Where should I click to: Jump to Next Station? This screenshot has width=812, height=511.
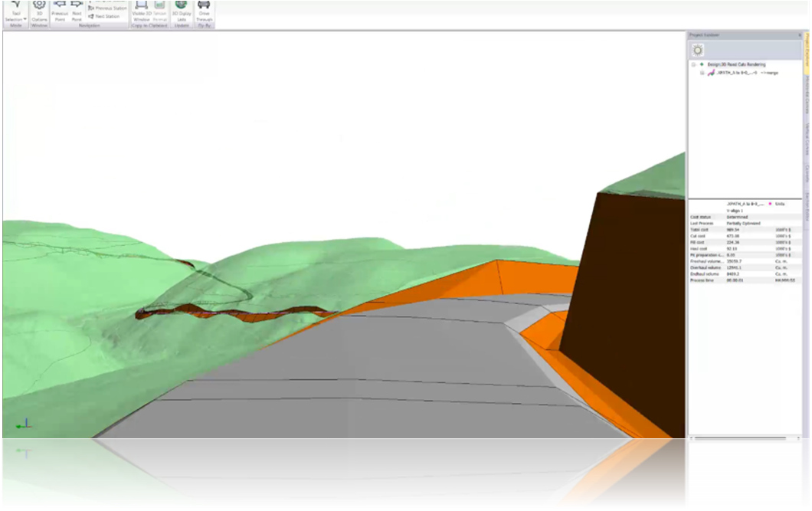click(x=103, y=16)
